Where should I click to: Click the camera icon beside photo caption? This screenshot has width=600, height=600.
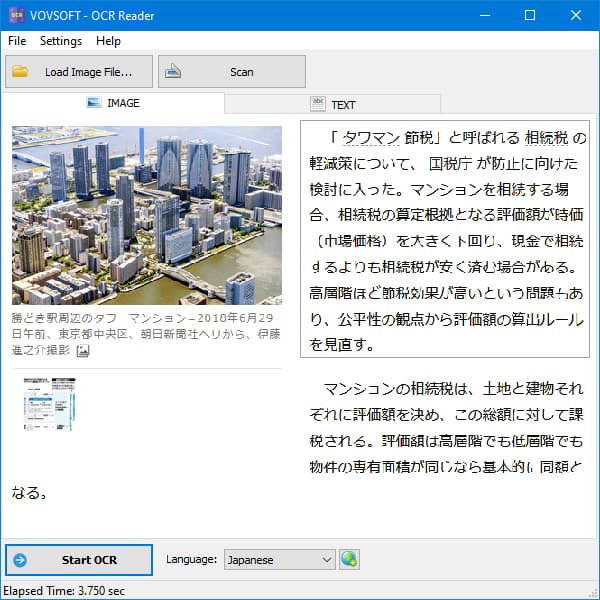84,350
